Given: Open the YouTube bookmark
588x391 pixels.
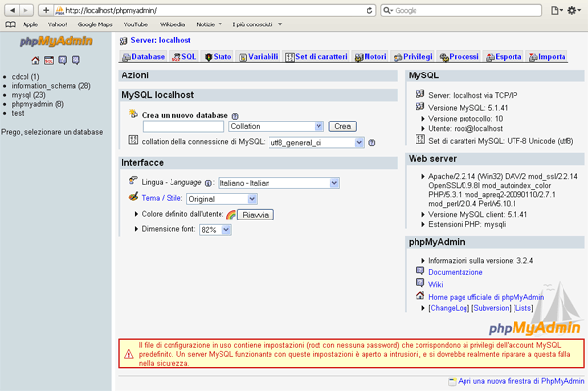Looking at the screenshot, I should tap(136, 24).
